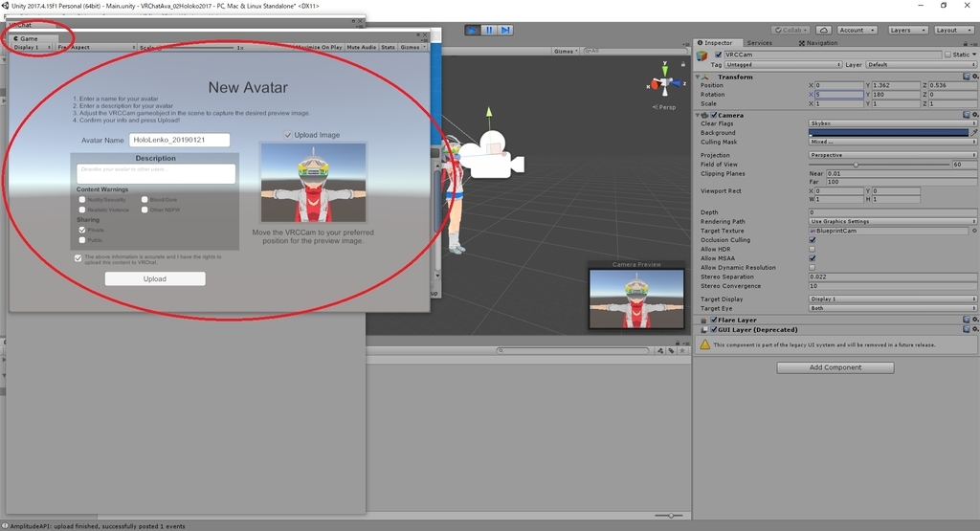Viewport: 980px width, 531px height.
Task: Click the Pause button in the toolbar
Action: [x=489, y=30]
